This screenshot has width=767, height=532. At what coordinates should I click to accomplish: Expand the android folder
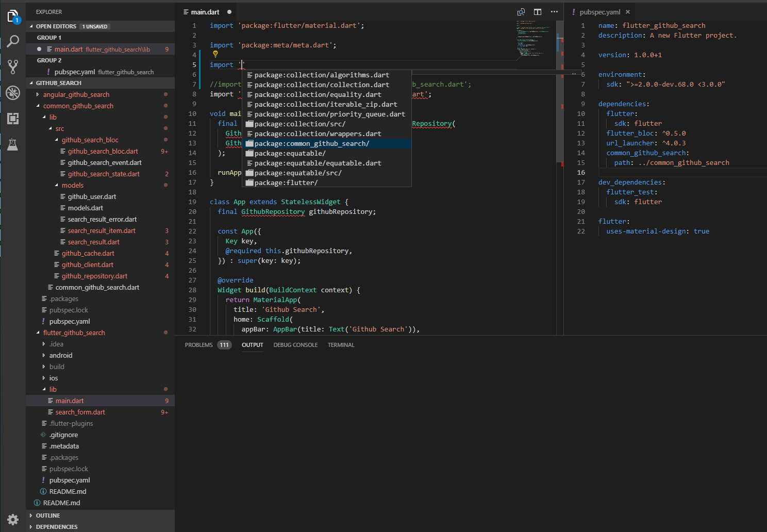44,355
